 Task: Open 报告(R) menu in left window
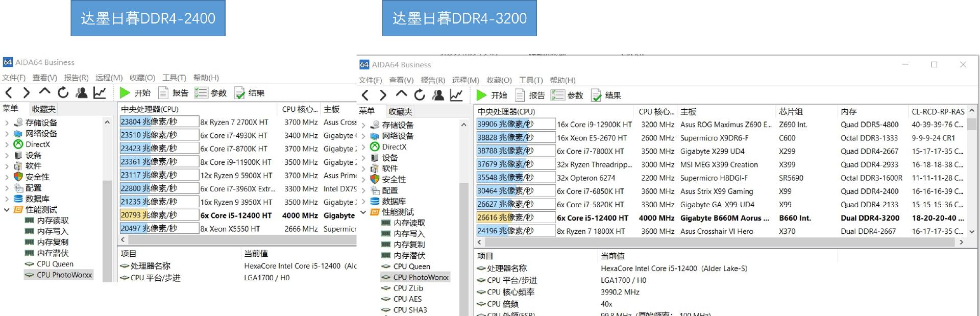(76, 78)
